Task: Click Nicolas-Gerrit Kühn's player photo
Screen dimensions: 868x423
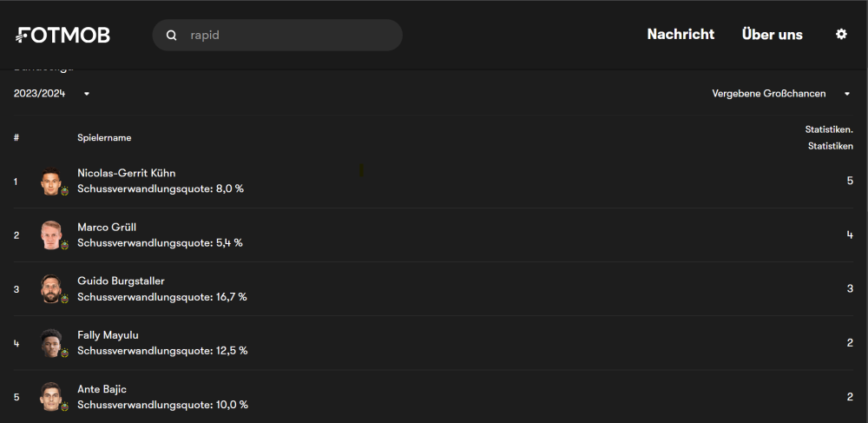Action: 51,181
